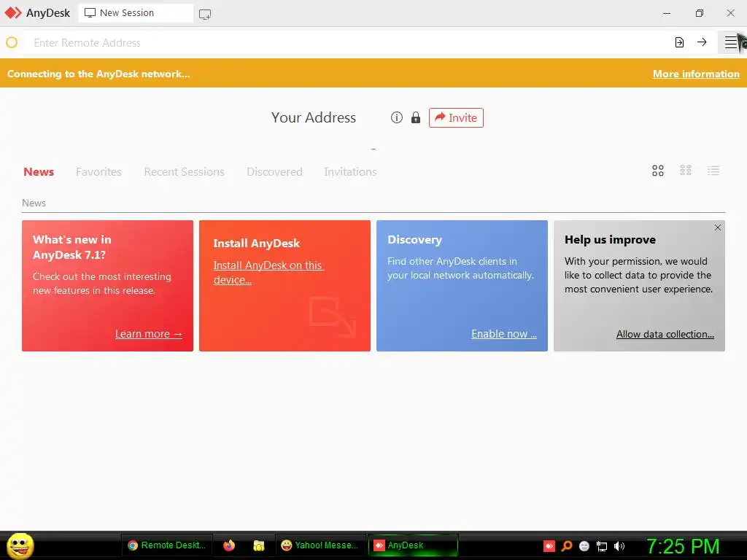
Task: Click the round face tray icon
Action: pyautogui.click(x=584, y=546)
